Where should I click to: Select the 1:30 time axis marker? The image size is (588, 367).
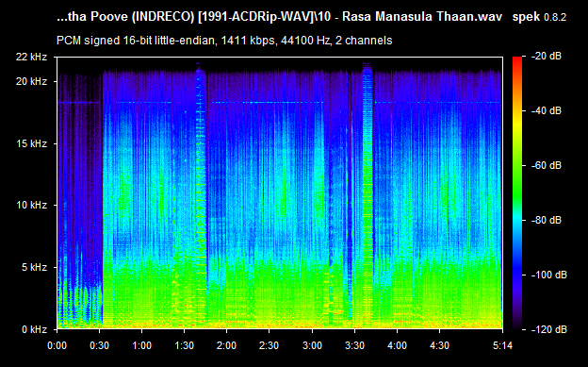tap(184, 345)
